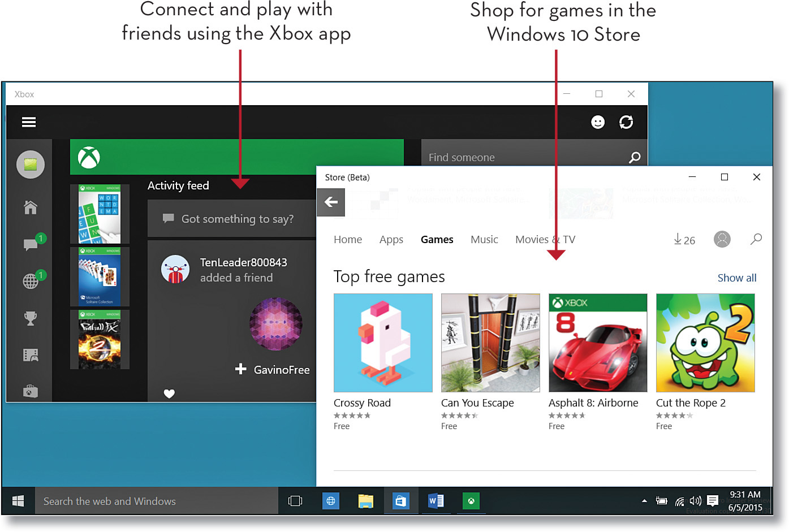Open the Xbox profile avatar in sidebar
The height and width of the screenshot is (532, 789).
[x=31, y=165]
